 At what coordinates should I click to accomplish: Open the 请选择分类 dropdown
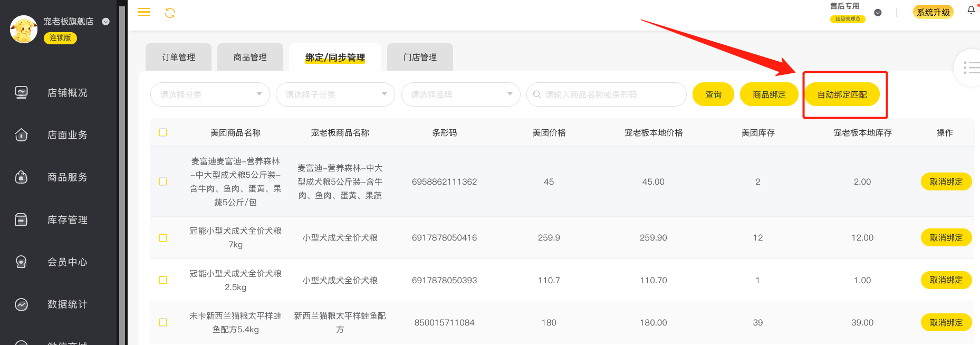pos(210,94)
